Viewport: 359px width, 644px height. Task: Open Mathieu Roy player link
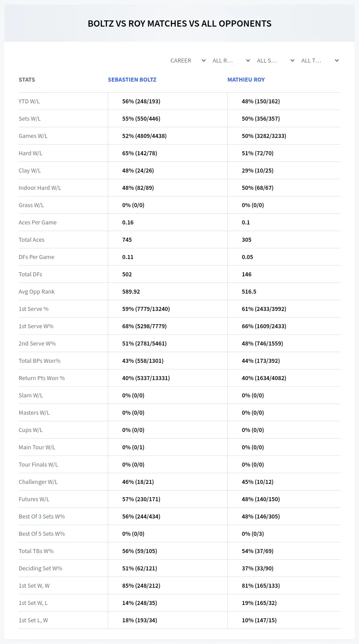[246, 80]
